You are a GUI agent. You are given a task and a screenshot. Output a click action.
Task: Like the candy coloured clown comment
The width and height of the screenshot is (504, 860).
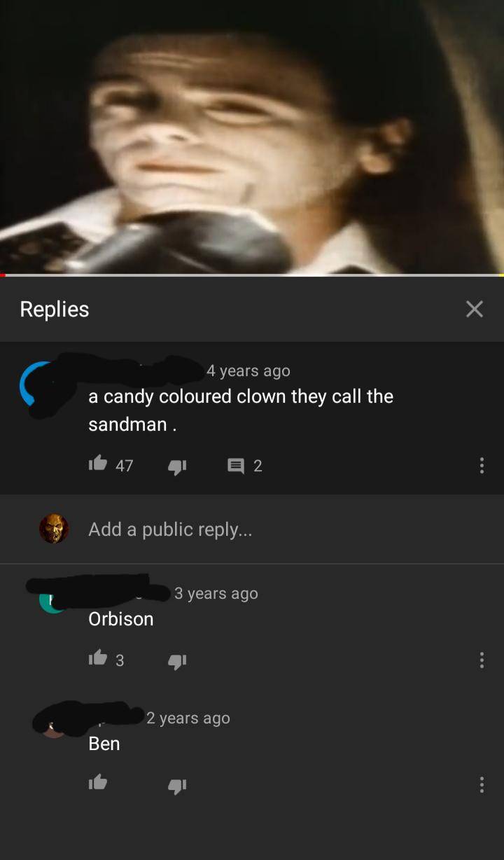(98, 464)
